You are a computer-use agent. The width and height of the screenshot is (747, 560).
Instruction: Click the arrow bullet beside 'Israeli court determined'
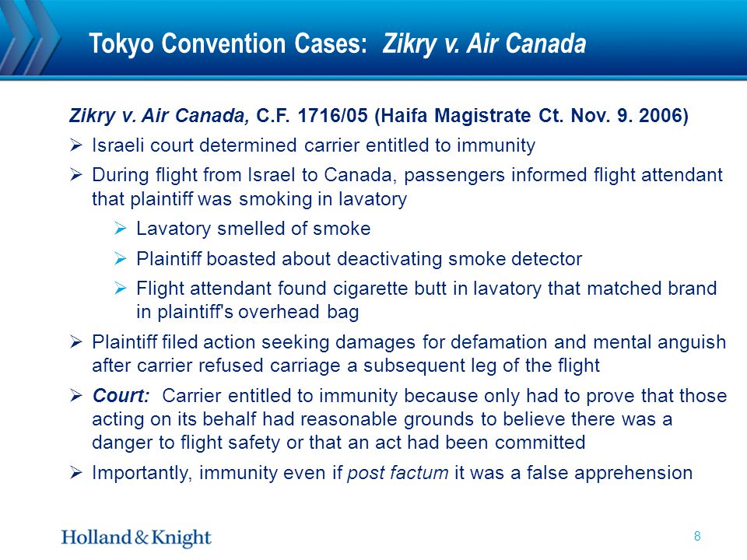click(x=76, y=145)
